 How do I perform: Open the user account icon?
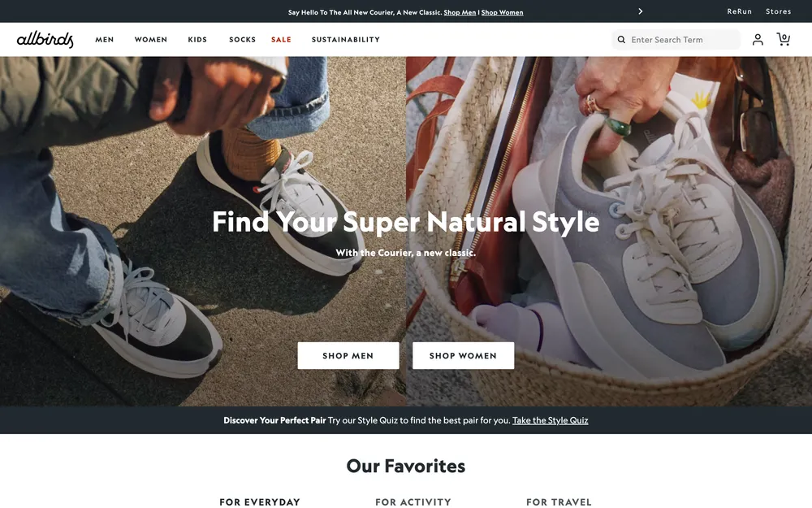tap(758, 39)
